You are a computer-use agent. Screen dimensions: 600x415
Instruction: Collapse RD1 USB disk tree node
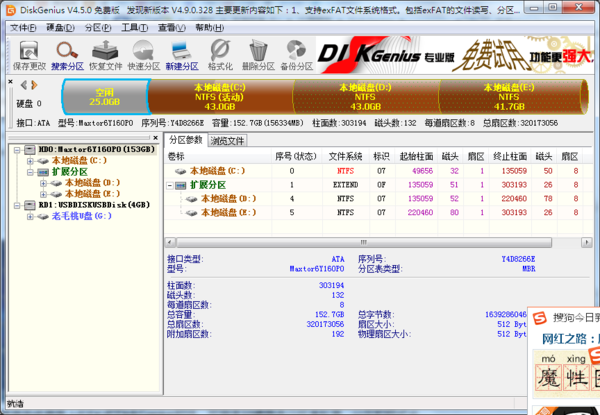(x=17, y=205)
